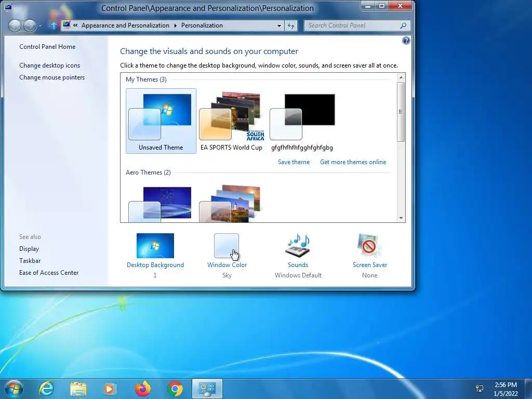This screenshot has width=532, height=399.
Task: Open Control Panel Home link
Action: pos(47,47)
